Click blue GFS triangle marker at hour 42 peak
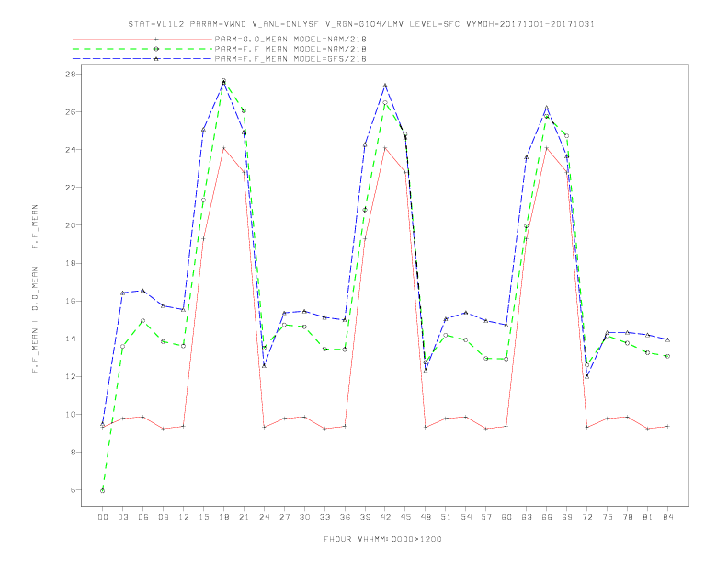Image resolution: width=728 pixels, height=563 pixels. click(x=385, y=86)
